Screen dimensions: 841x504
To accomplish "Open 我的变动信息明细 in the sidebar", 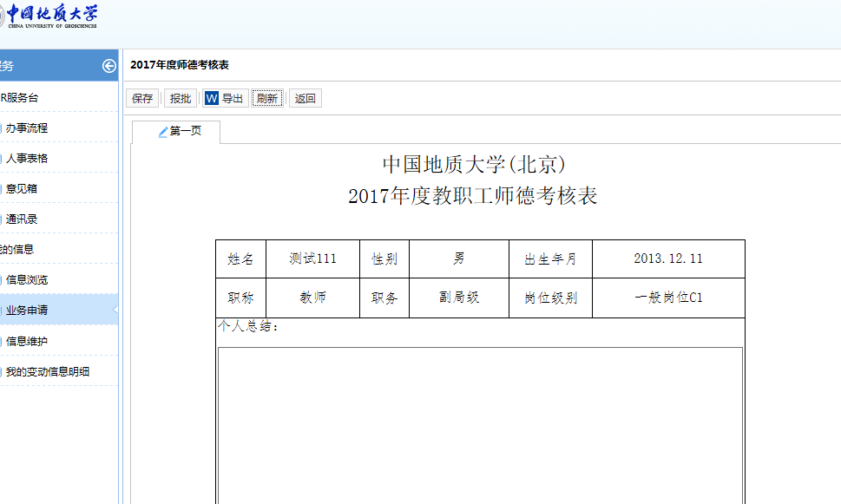I will click(x=48, y=371).
